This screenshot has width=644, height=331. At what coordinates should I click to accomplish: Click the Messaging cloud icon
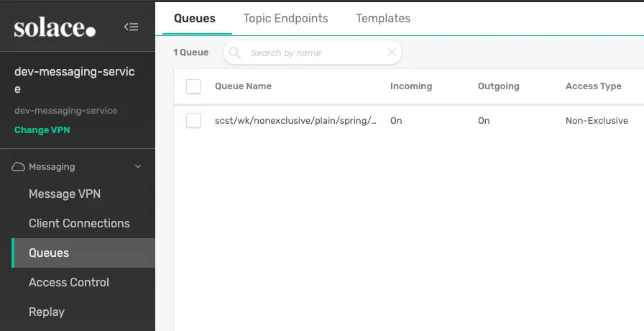tap(19, 167)
